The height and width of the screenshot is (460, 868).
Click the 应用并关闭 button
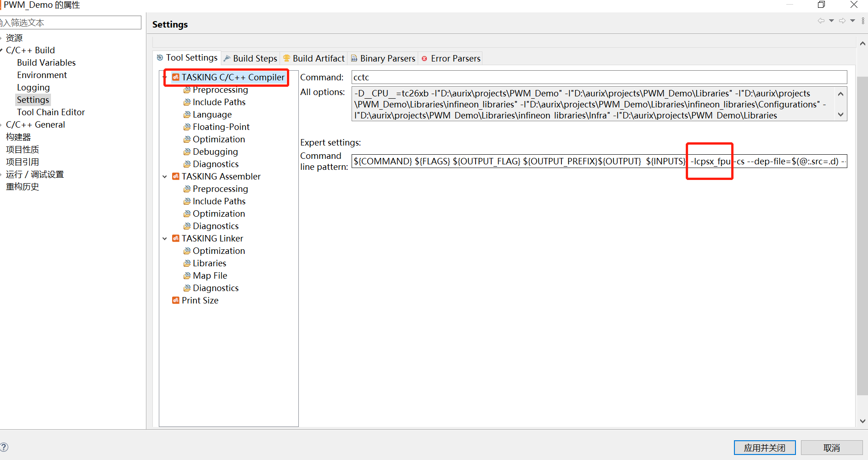point(765,448)
